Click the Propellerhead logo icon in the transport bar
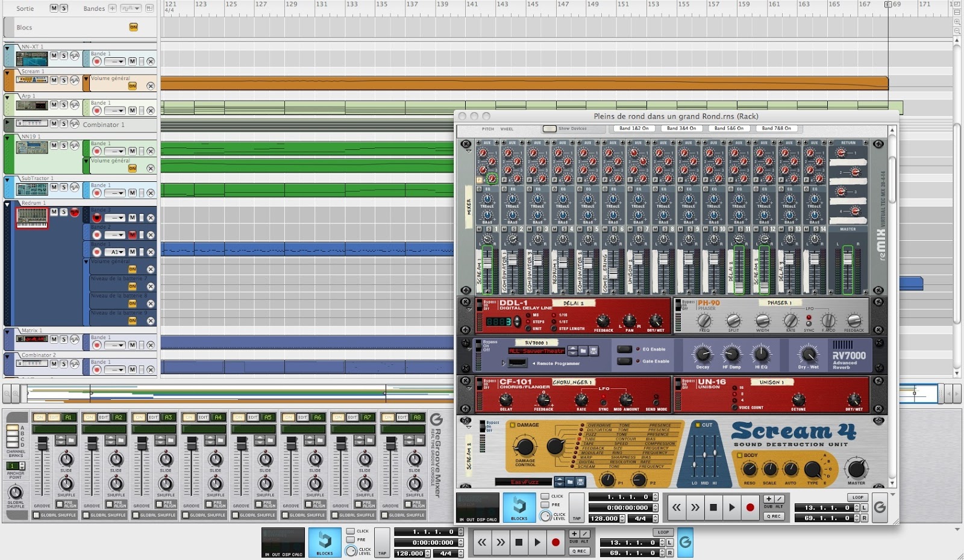The image size is (964, 560). (x=684, y=542)
